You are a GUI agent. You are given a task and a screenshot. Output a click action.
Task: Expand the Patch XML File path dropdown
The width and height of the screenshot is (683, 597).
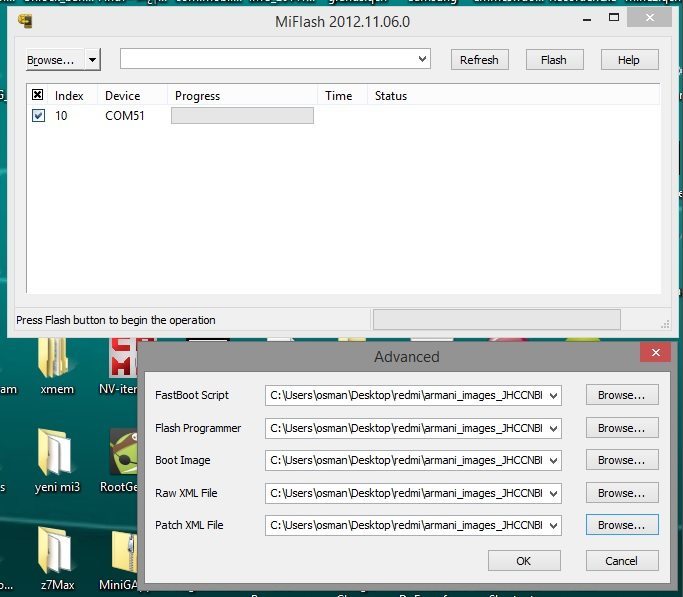tap(554, 525)
